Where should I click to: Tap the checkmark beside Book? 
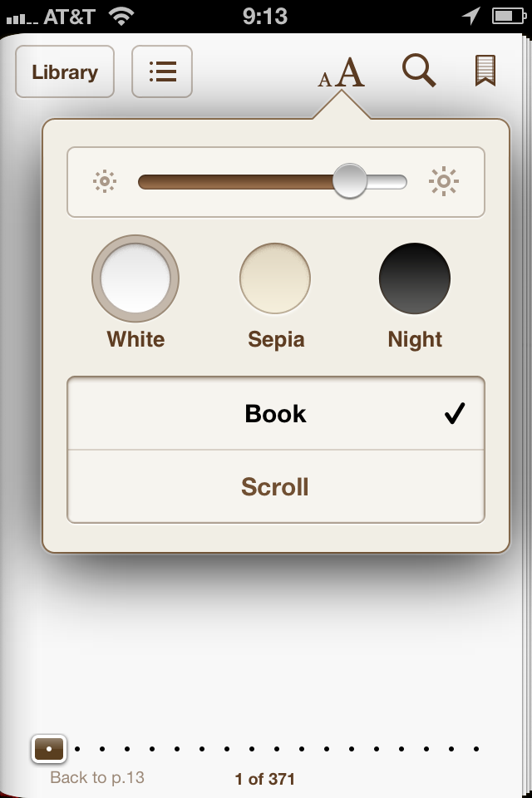(455, 413)
